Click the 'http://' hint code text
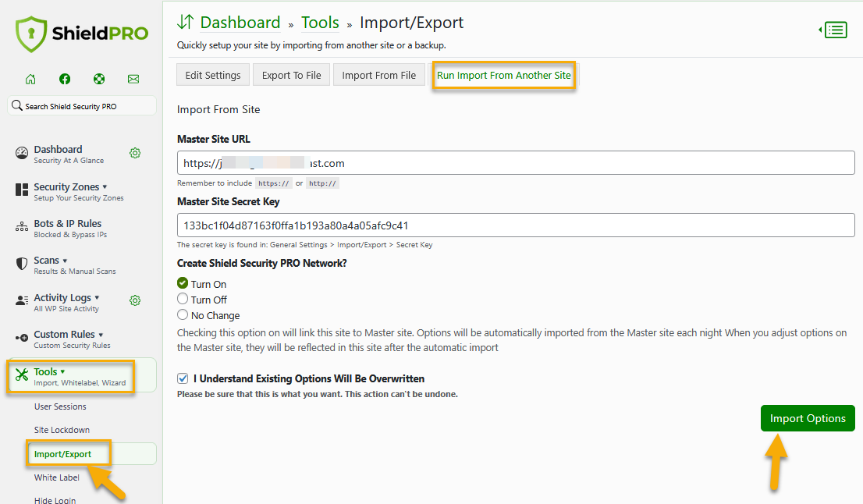This screenshot has width=863, height=504. (322, 183)
